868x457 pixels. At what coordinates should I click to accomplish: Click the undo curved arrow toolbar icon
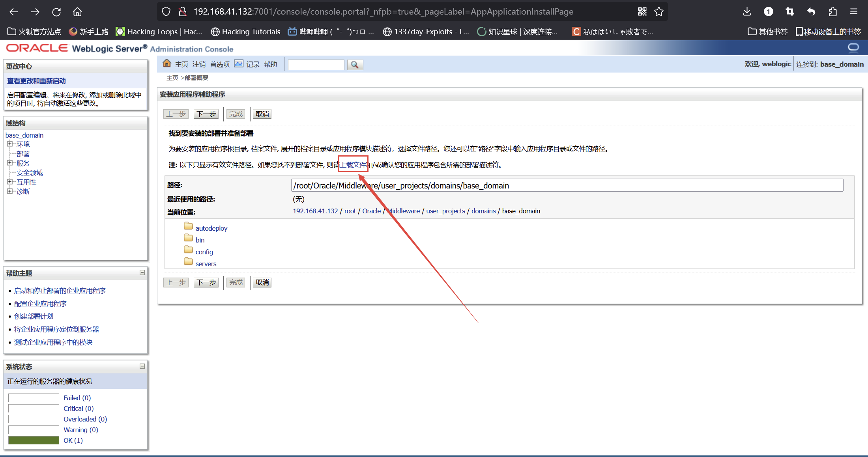pos(811,12)
